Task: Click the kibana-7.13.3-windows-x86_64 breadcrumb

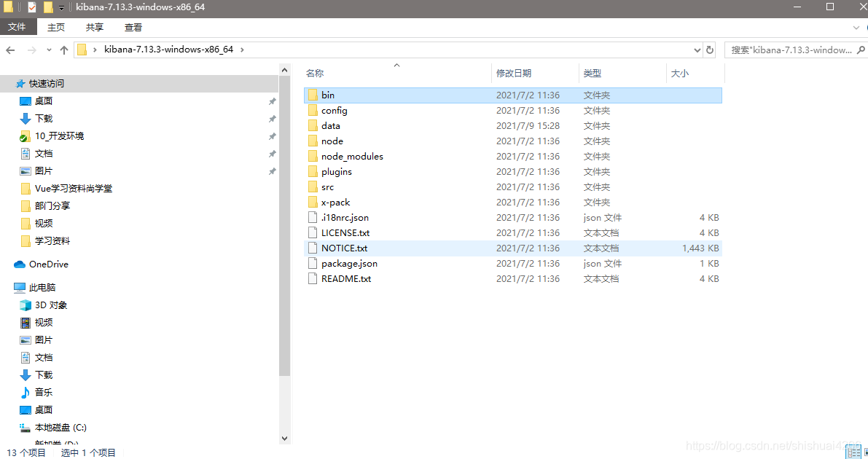Action: [x=169, y=50]
